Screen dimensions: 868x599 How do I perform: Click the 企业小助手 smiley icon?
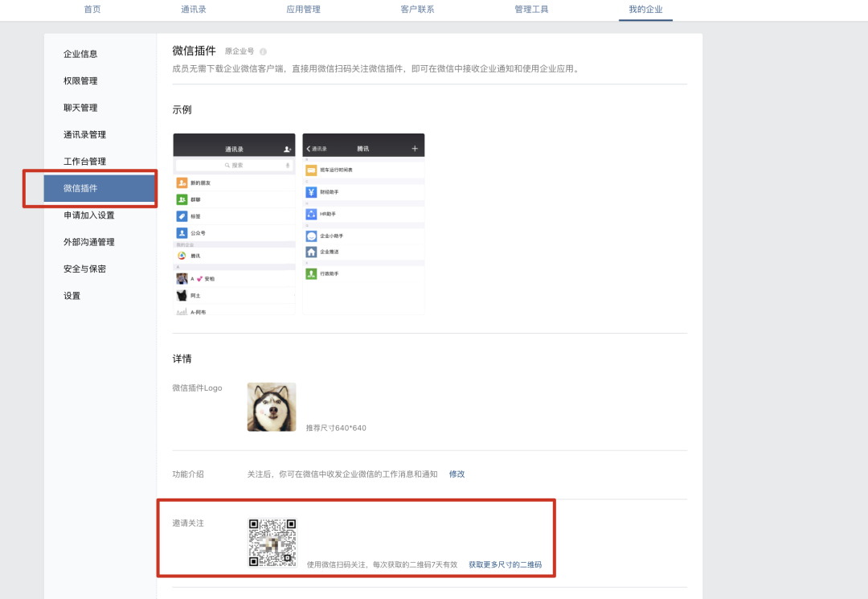[x=311, y=236]
